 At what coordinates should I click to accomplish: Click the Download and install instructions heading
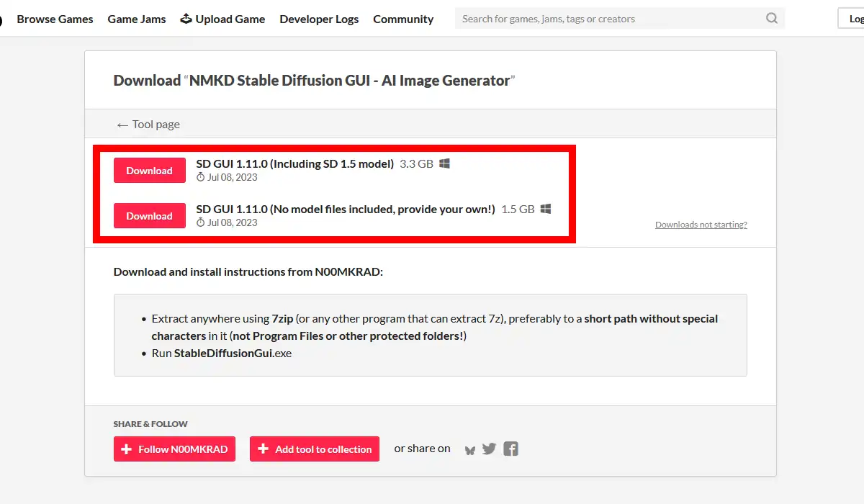click(x=248, y=272)
